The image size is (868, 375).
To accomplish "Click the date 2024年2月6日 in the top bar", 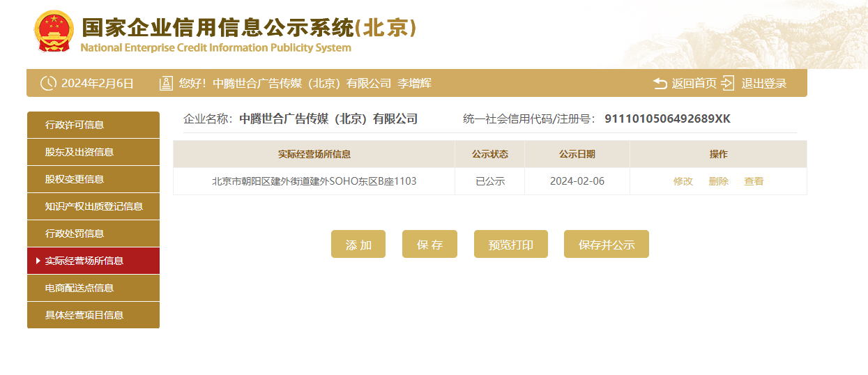I will pyautogui.click(x=98, y=84).
